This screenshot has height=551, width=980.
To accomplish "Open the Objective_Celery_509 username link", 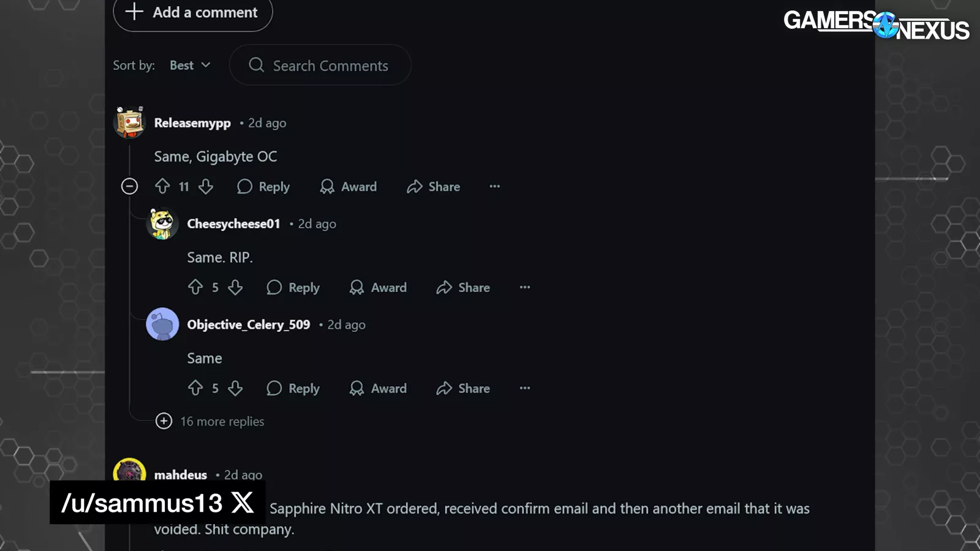I will (x=249, y=324).
